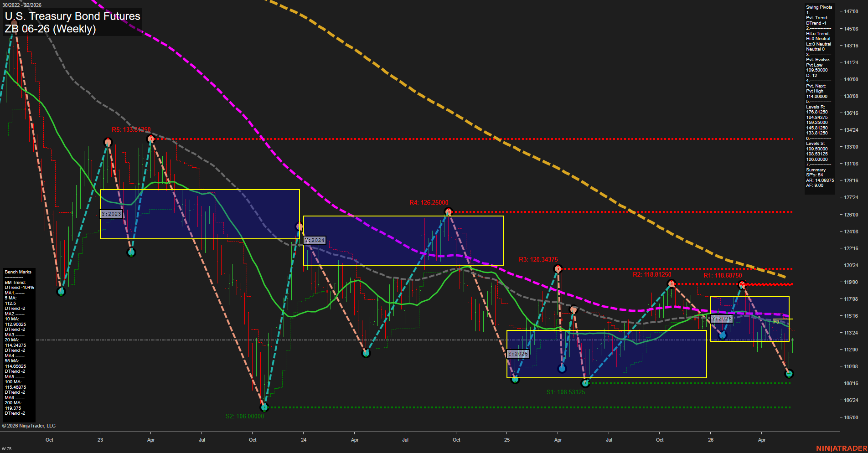The width and height of the screenshot is (868, 453).
Task: Select the ZB 06-26 (Weekly) instrument label
Action: coord(50,29)
